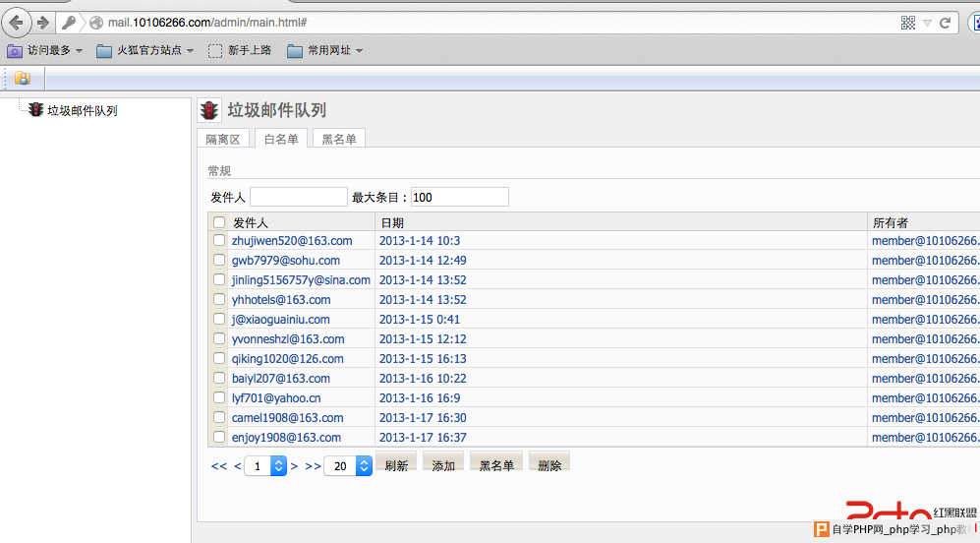Click sender baiyl207@163.com
980x543 pixels.
coord(280,379)
